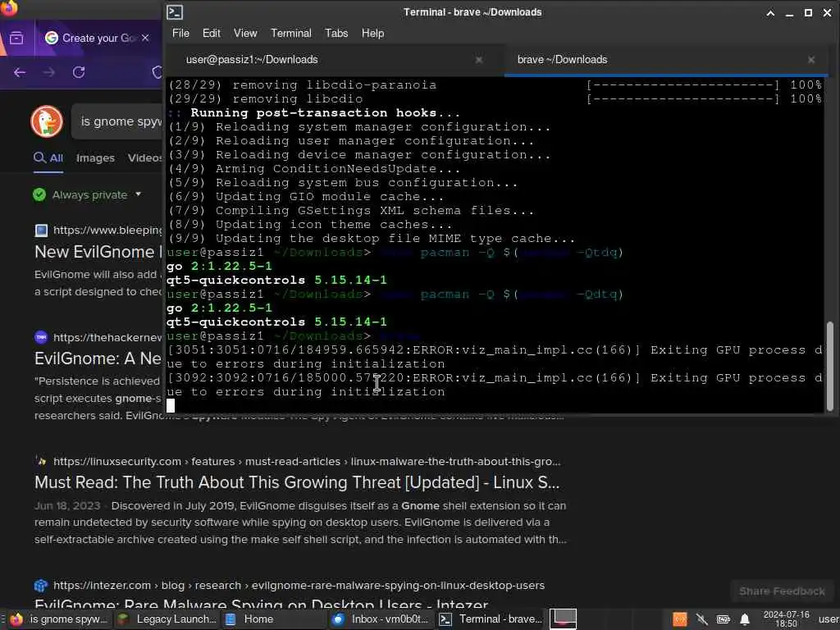
Task: Click '(9/9) Updating the desktop file MIME' line
Action: pyautogui.click(x=372, y=239)
